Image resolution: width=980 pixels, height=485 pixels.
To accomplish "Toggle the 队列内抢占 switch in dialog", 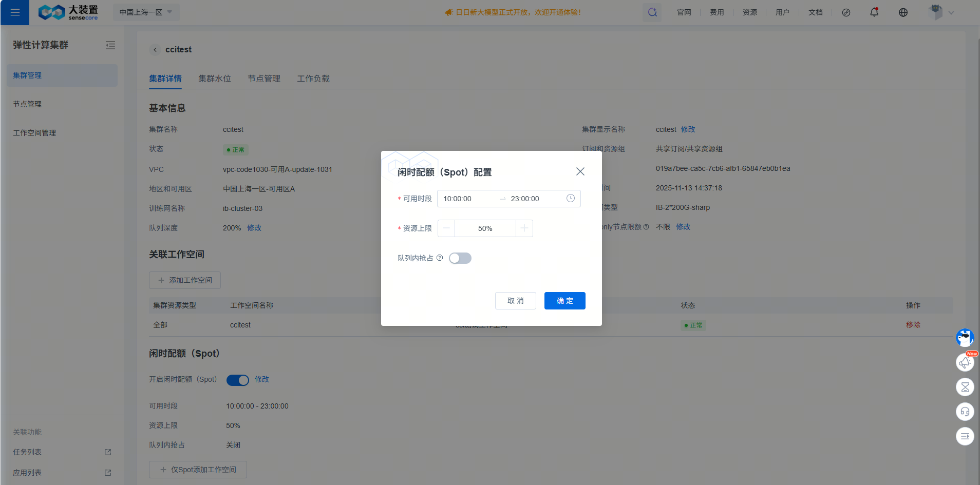I will tap(460, 258).
